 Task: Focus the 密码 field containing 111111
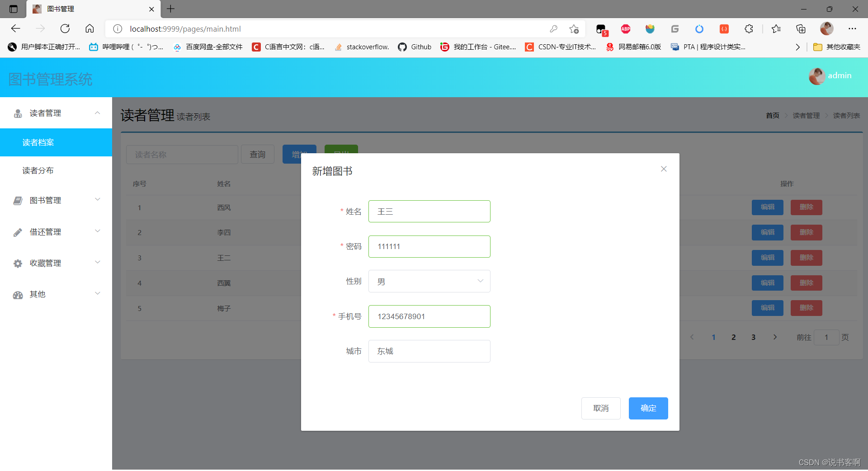pyautogui.click(x=429, y=246)
